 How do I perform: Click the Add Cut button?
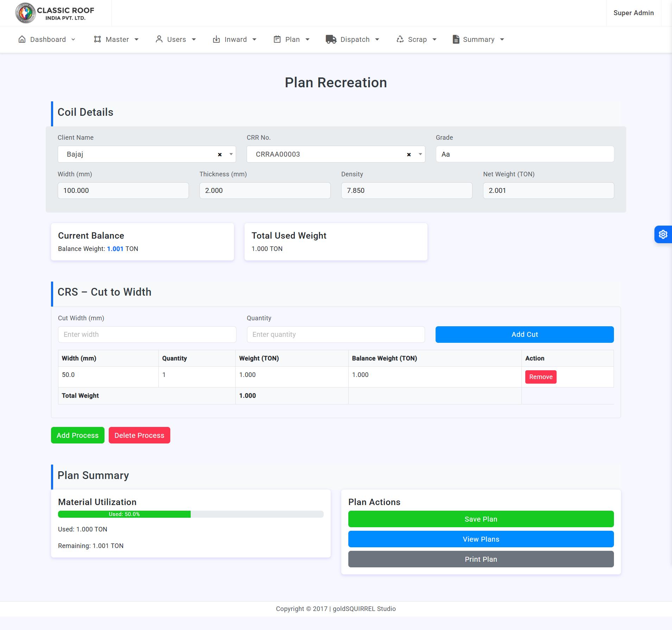[525, 334]
